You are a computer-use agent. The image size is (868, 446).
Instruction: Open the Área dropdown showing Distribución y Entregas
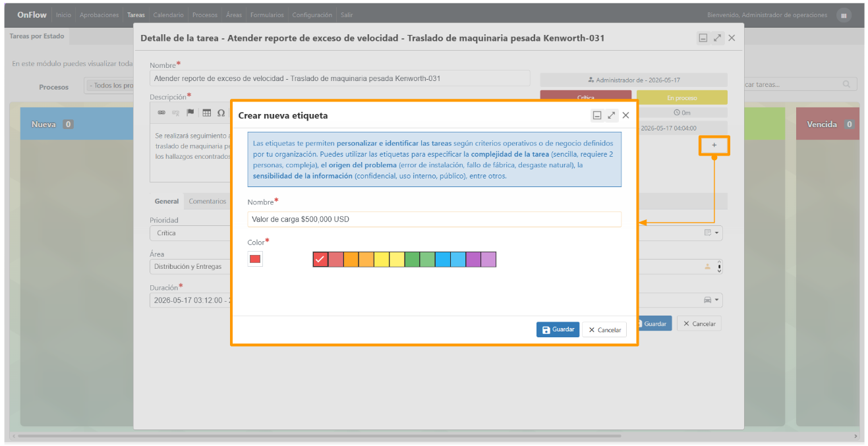coord(190,267)
